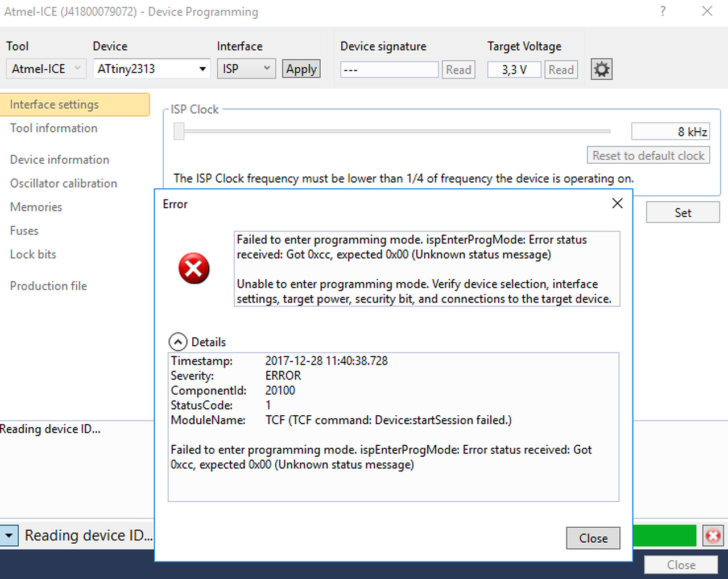
Task: Click the ComponentId value 20100
Action: [x=280, y=390]
